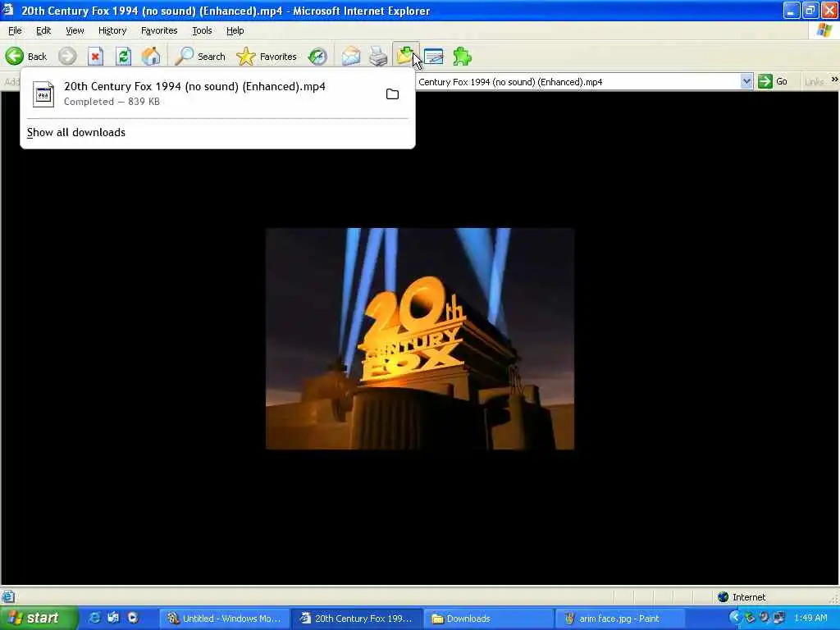Open the History menu

tap(112, 30)
